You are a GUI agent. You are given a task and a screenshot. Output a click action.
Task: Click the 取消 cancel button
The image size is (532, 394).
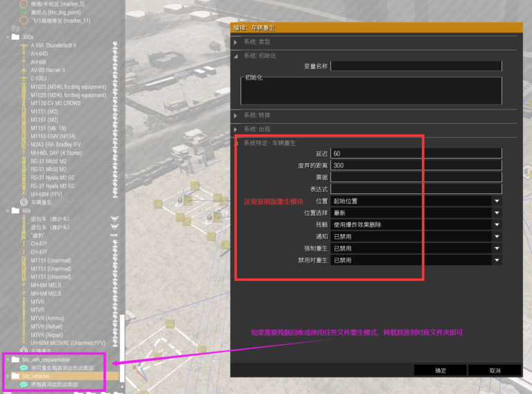point(495,370)
